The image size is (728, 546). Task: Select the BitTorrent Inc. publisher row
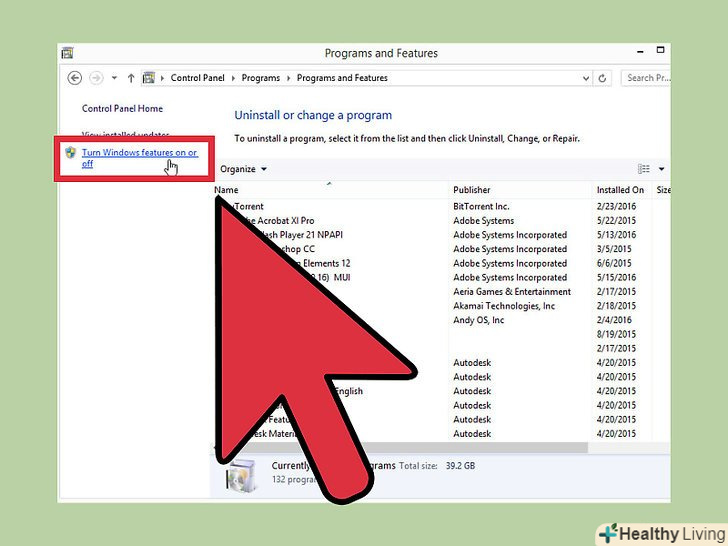coord(481,207)
